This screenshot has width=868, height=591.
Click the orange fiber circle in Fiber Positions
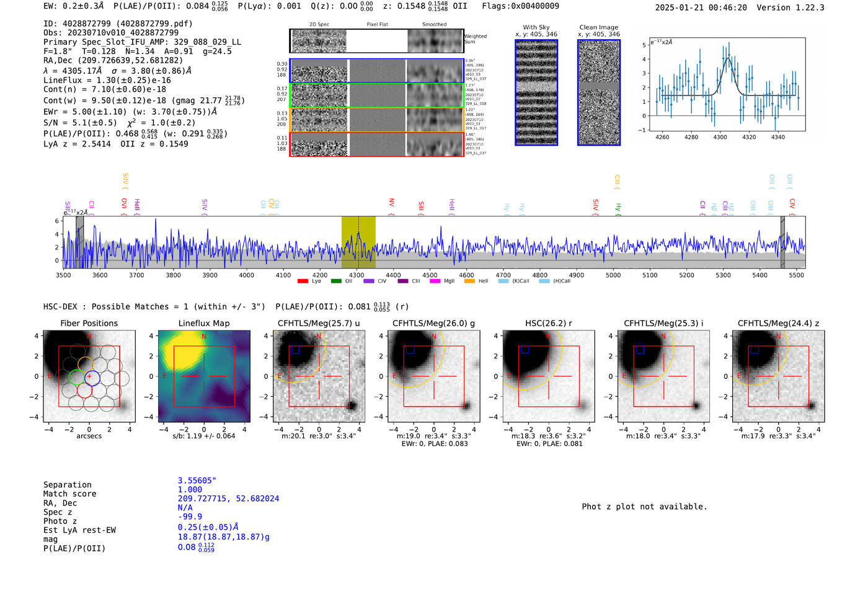click(85, 365)
